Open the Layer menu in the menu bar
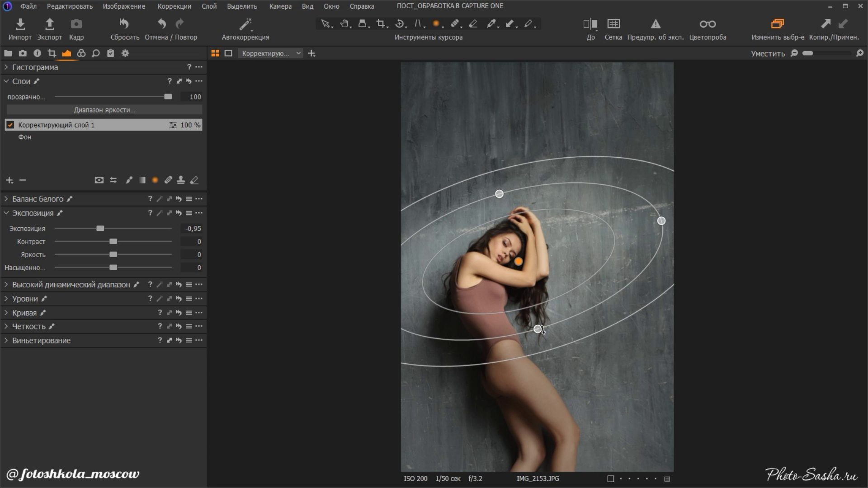 tap(209, 6)
